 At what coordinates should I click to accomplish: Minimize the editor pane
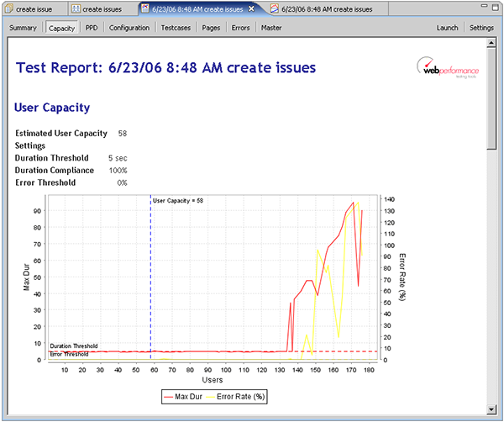tap(484, 6)
